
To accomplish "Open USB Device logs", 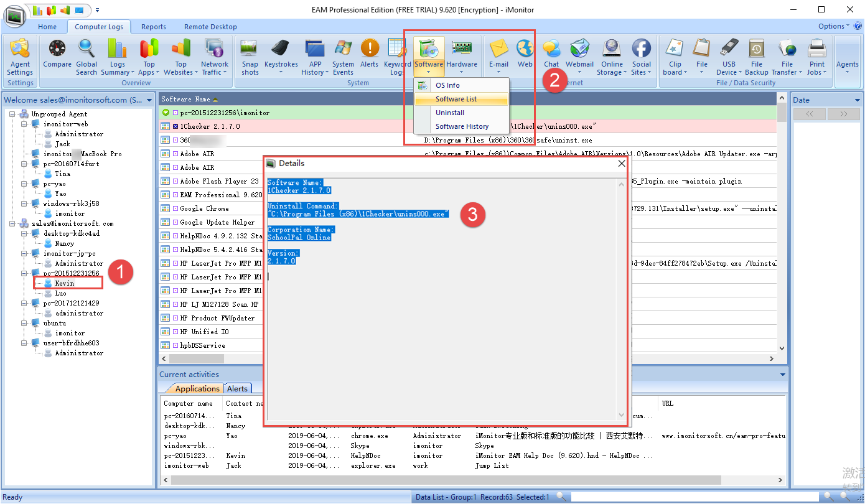I will pos(729,57).
